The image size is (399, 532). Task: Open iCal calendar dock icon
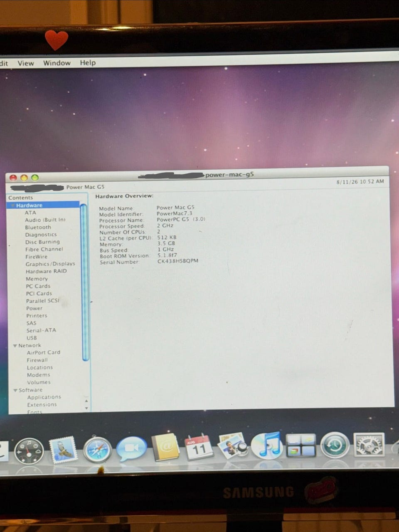tap(199, 447)
